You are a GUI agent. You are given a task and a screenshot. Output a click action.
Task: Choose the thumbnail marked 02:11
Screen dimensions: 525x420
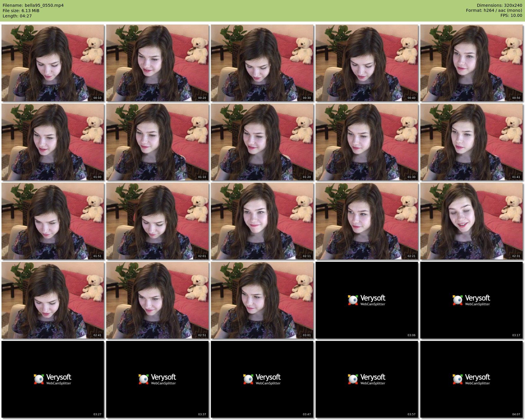coord(262,221)
